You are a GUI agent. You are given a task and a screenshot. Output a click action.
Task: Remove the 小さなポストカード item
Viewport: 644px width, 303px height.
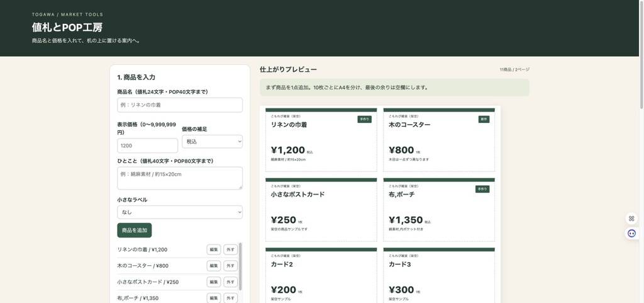[230, 282]
